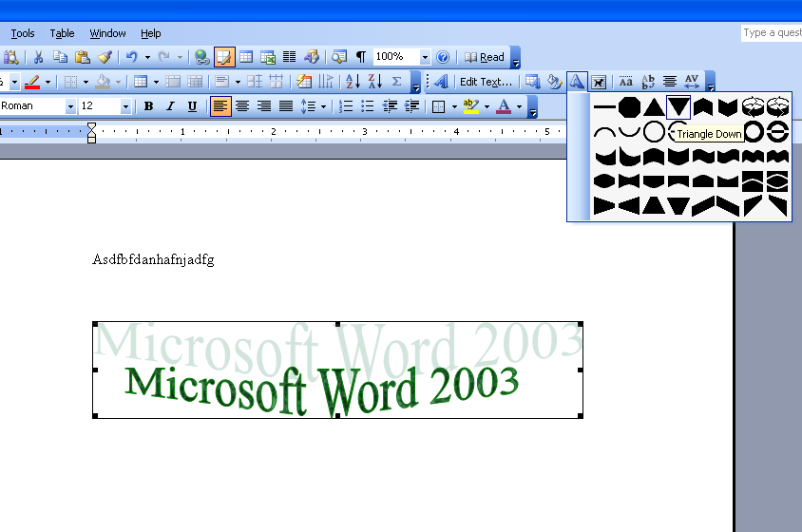Cut the selection with scissors icon
The image size is (802, 532).
[38, 57]
